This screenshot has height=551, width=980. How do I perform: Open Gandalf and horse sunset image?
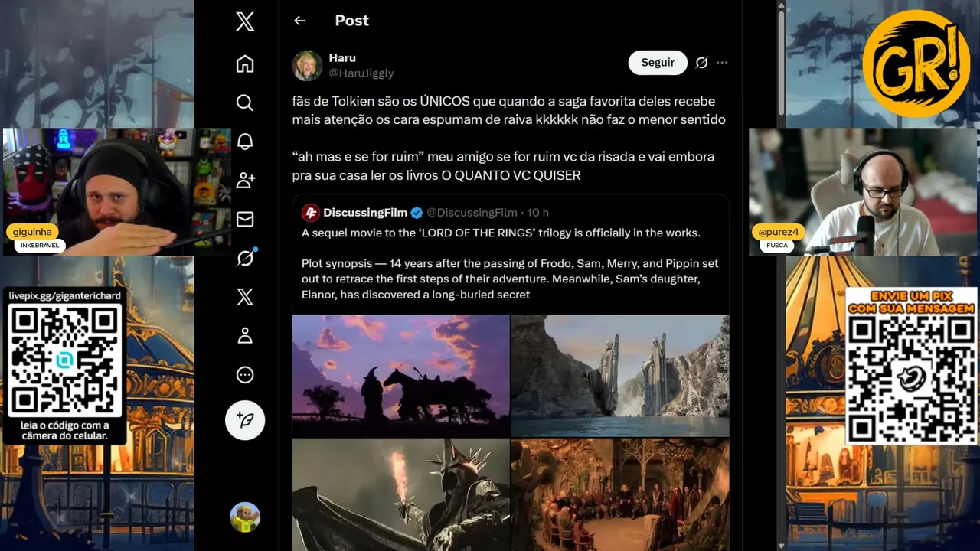[400, 376]
